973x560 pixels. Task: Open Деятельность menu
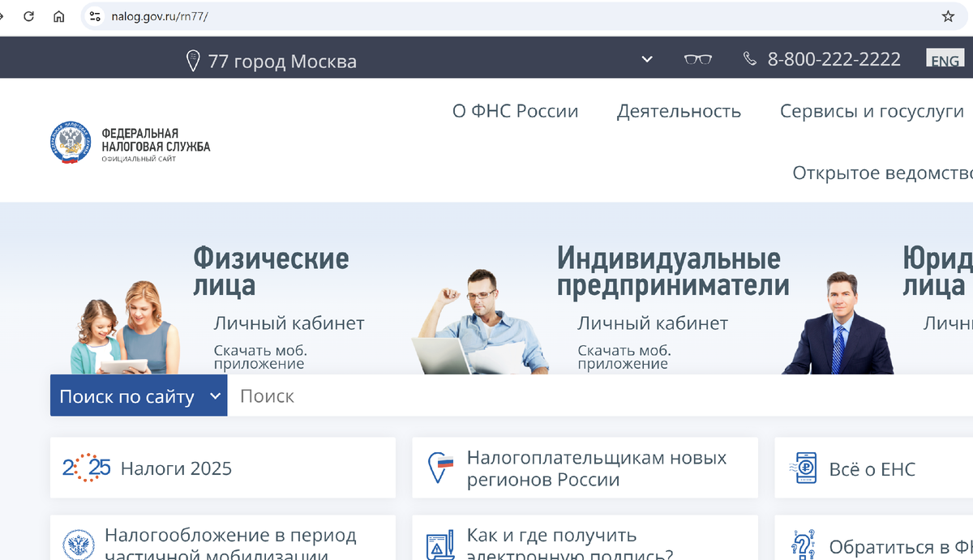click(679, 111)
